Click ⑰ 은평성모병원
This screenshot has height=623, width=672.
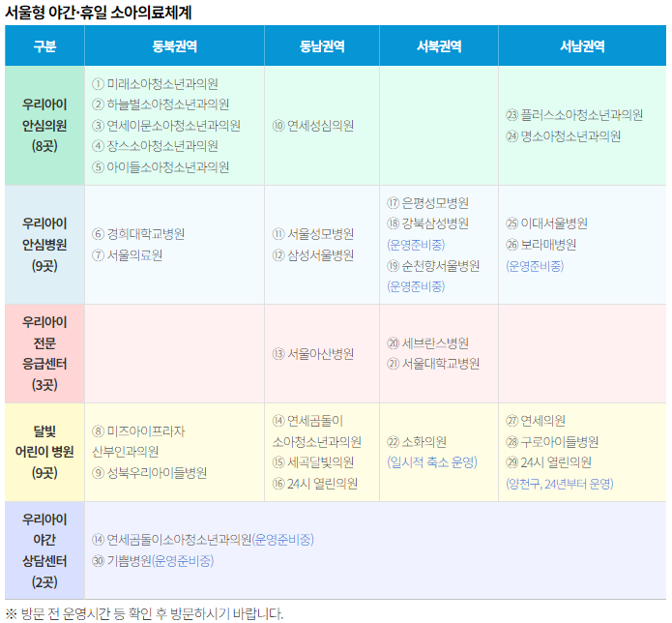[427, 202]
